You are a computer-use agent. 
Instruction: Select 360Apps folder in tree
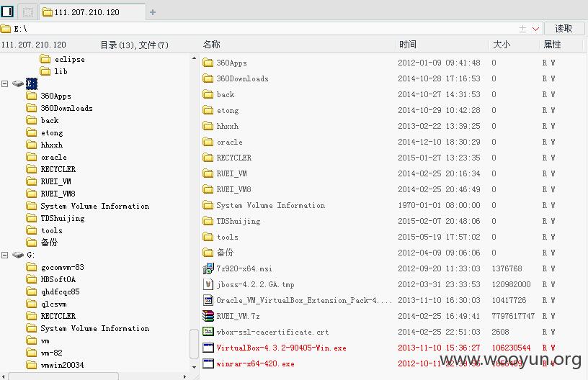point(49,96)
